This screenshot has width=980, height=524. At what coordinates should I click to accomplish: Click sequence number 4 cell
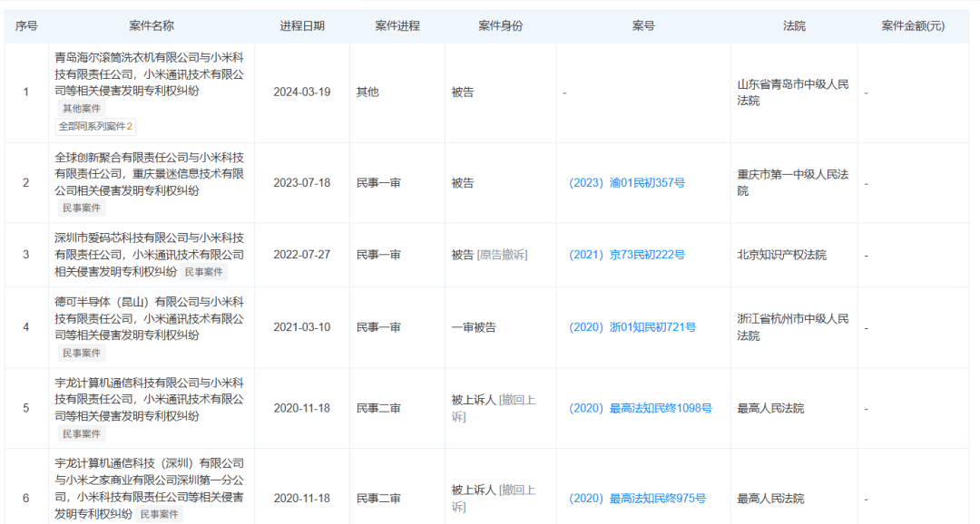(26, 327)
